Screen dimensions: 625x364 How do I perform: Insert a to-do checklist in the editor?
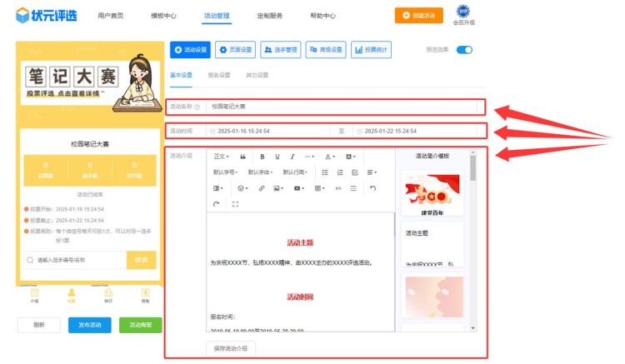click(x=355, y=172)
